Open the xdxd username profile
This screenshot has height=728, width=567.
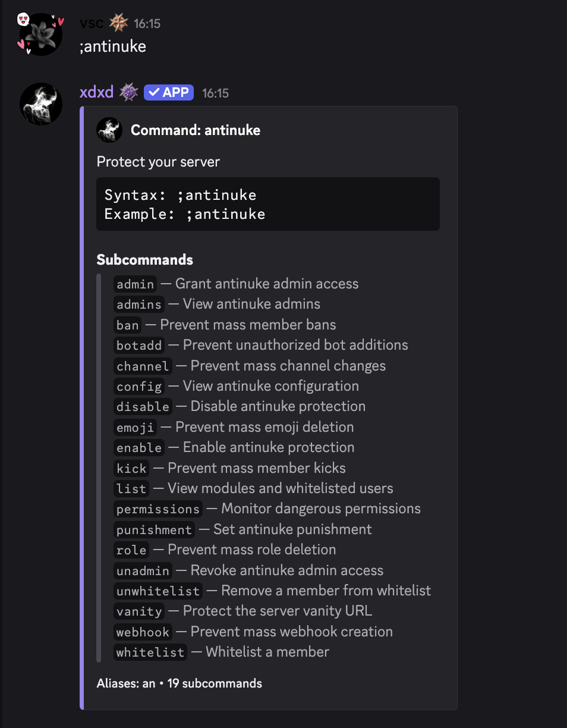pyautogui.click(x=96, y=93)
